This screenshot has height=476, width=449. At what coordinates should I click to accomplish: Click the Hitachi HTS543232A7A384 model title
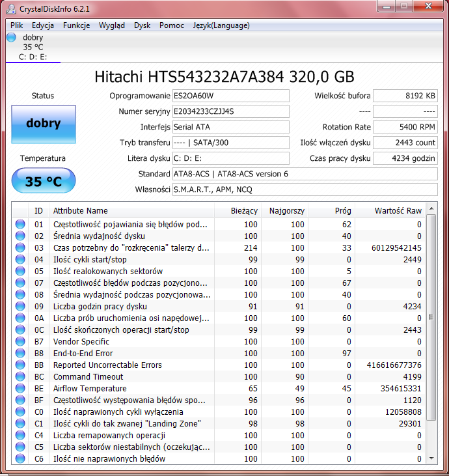[224, 77]
